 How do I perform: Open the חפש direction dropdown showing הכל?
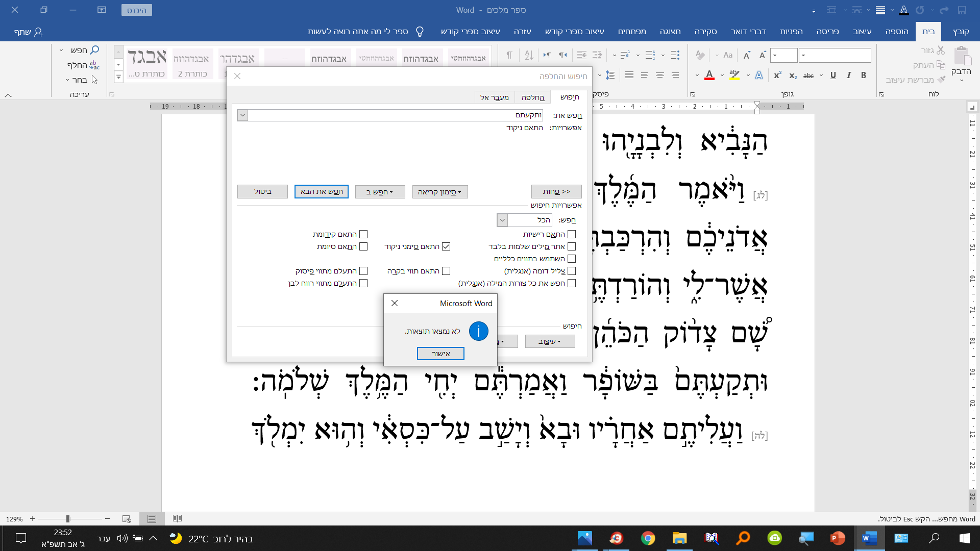point(502,219)
